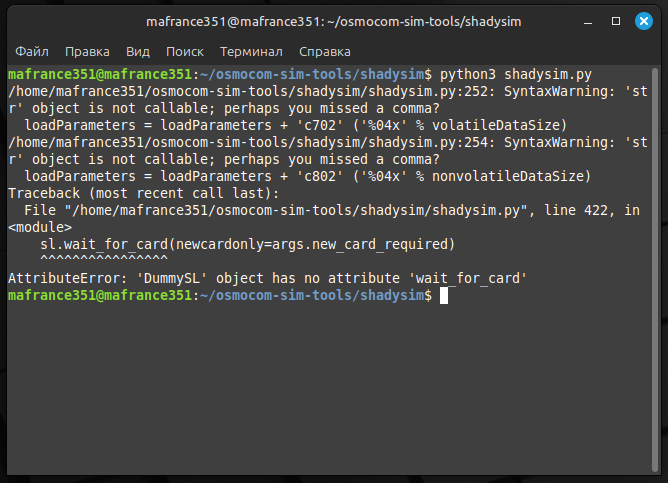Click the window title showing the shadysim path

(333, 20)
